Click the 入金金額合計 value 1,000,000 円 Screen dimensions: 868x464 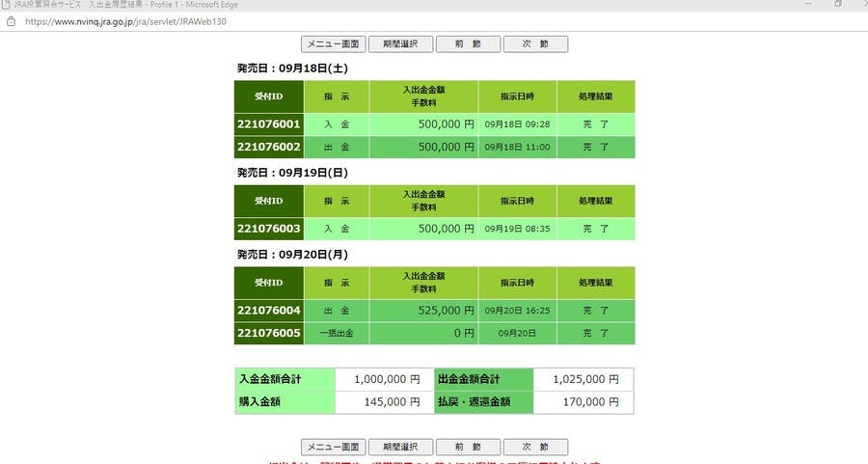386,379
